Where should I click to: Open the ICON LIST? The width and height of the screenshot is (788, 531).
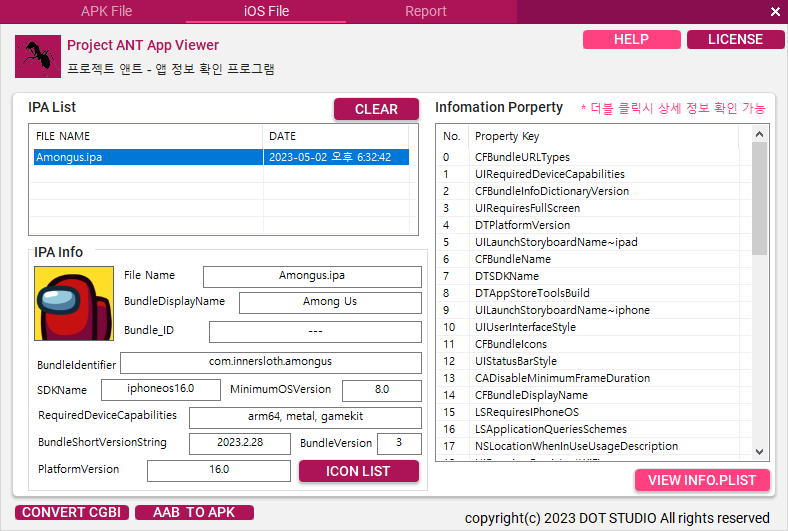(x=358, y=471)
